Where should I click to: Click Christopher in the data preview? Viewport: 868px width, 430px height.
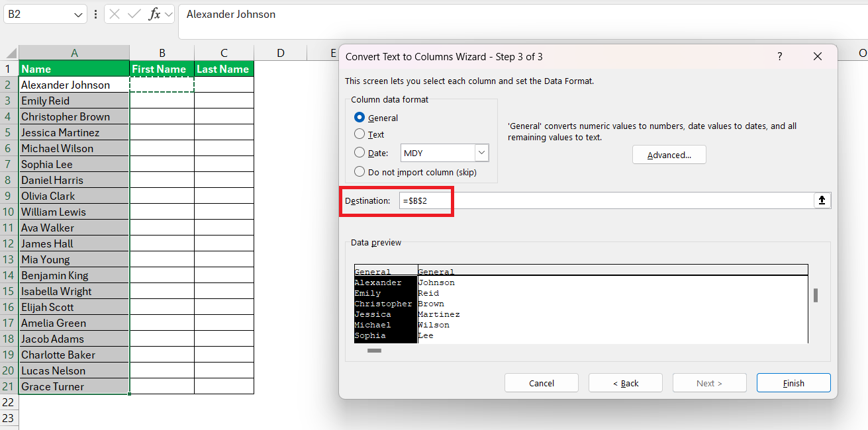[383, 304]
